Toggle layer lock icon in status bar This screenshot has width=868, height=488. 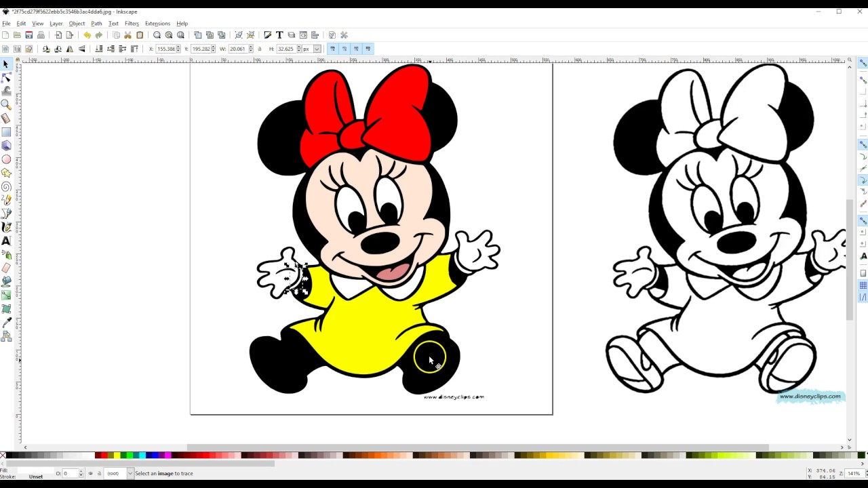click(99, 473)
